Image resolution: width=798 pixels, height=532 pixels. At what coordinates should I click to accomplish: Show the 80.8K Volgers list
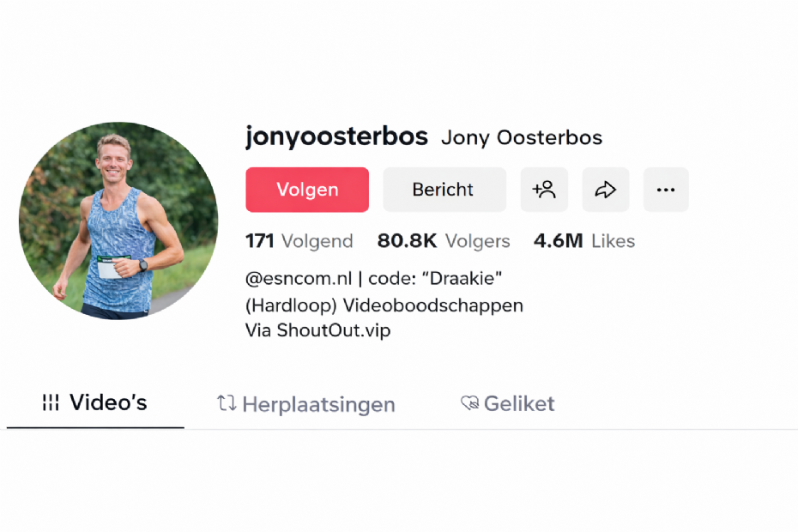[444, 241]
